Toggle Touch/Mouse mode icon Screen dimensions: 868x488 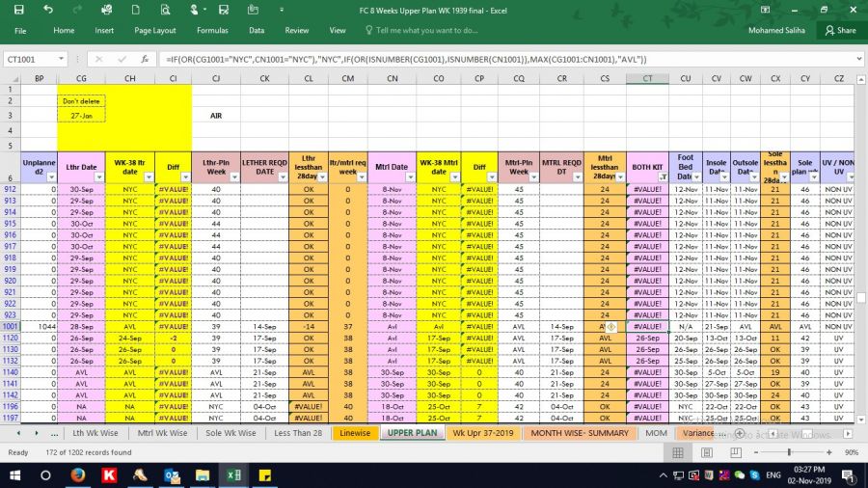click(194, 10)
